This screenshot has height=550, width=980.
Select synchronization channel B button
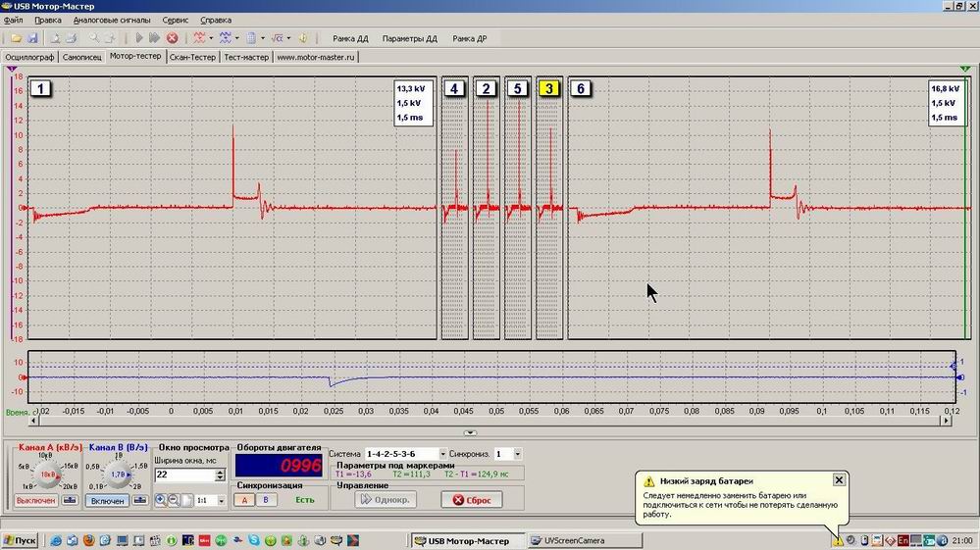point(266,499)
